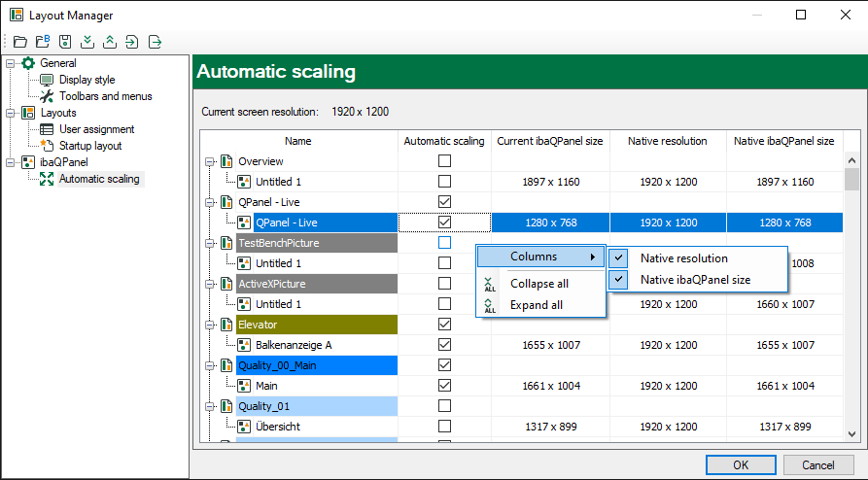Uncheck automatic scaling for Elevator

[444, 325]
